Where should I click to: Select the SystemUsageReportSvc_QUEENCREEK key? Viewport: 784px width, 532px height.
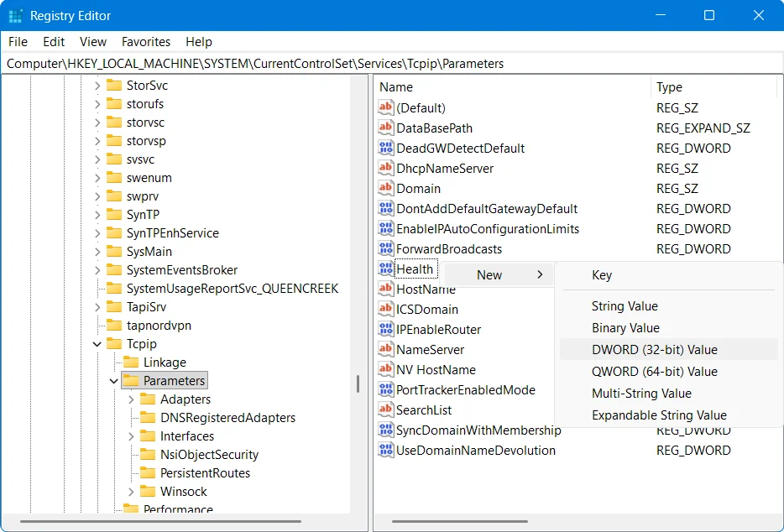pos(233,289)
